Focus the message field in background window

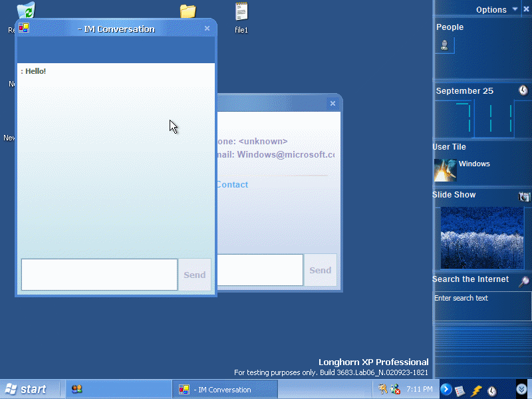pyautogui.click(x=260, y=270)
